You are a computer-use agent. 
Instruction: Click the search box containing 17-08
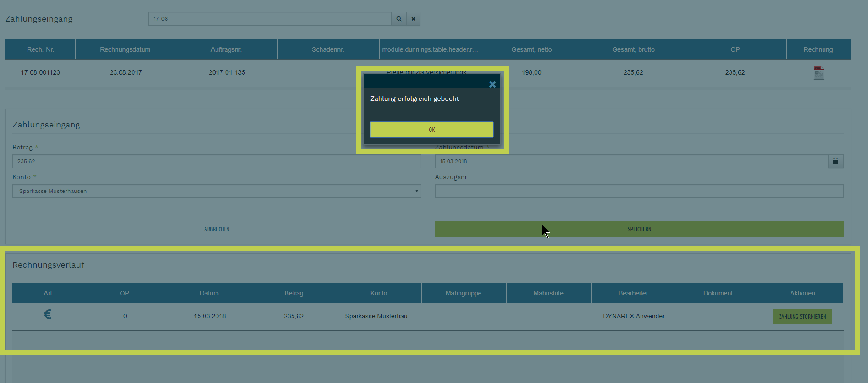coord(269,19)
